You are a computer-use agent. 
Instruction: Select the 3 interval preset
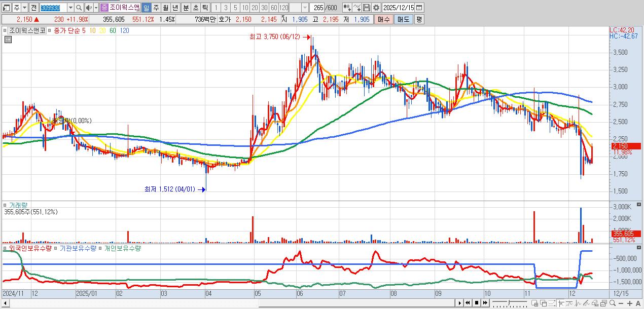click(x=225, y=8)
